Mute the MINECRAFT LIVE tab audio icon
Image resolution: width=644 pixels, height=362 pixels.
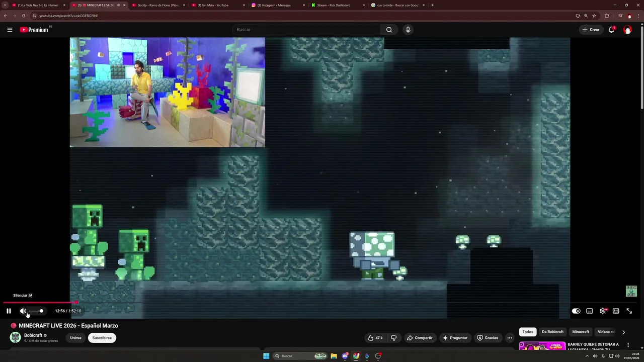coord(118,5)
